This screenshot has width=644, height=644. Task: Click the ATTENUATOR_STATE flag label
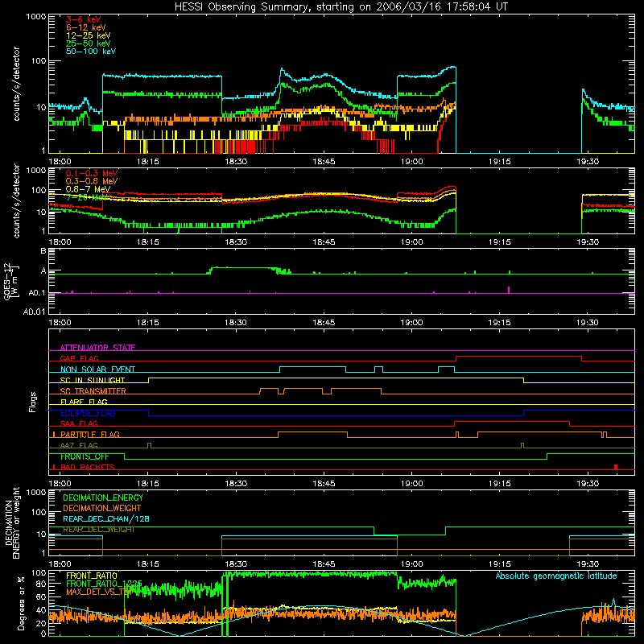[97, 348]
